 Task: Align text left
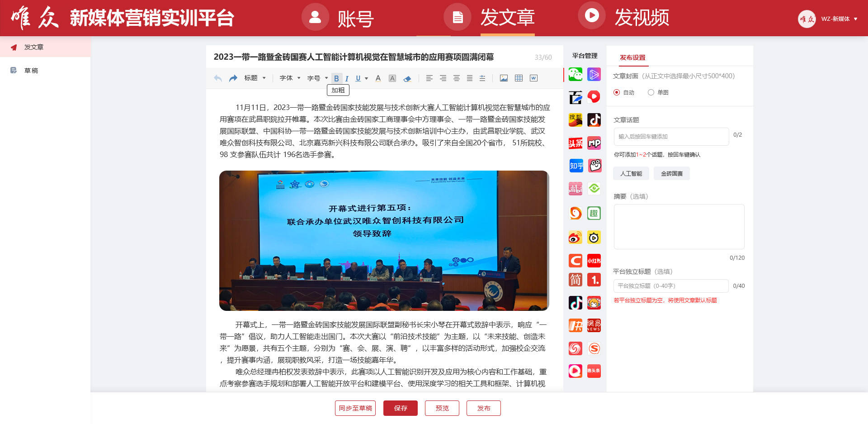(x=429, y=78)
